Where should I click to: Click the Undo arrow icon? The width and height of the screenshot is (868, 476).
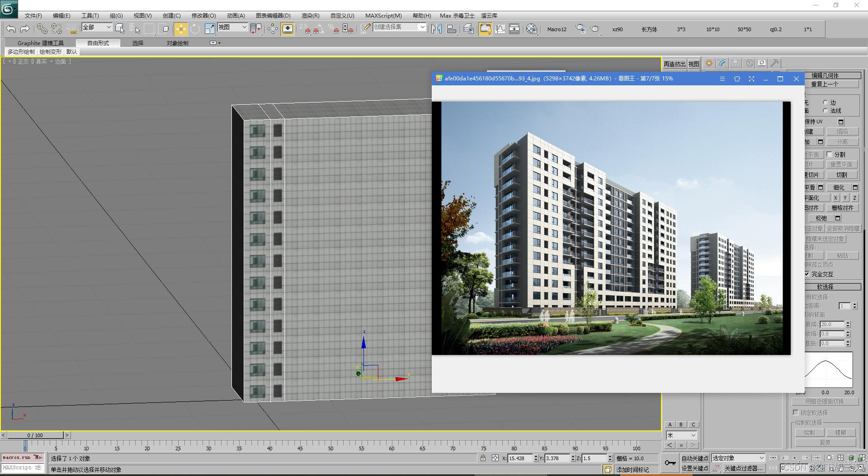(11, 29)
